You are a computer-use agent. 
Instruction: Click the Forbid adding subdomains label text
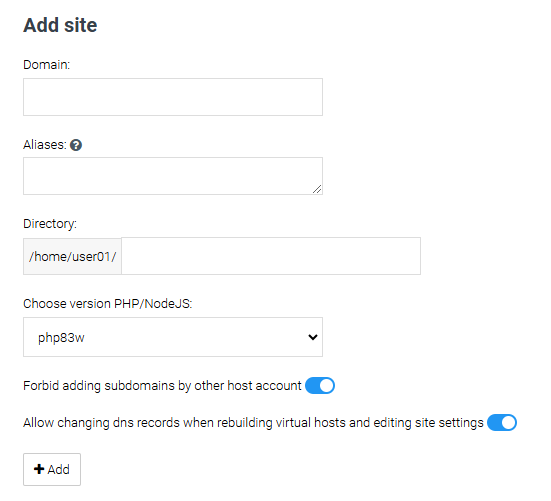pyautogui.click(x=162, y=385)
